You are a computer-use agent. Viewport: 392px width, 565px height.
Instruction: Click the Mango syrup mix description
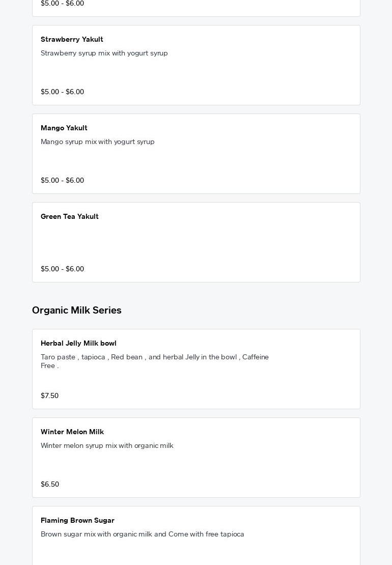click(x=98, y=142)
